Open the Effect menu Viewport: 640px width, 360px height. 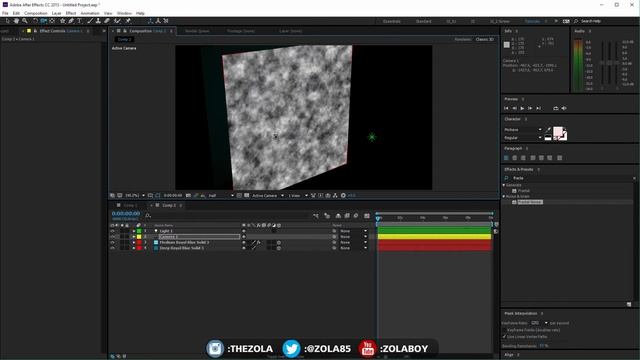coord(71,13)
